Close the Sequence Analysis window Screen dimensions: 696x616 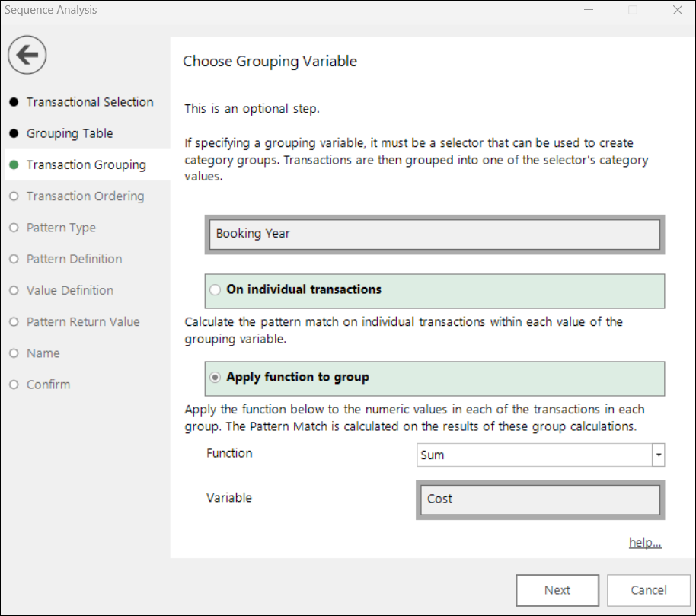(678, 10)
